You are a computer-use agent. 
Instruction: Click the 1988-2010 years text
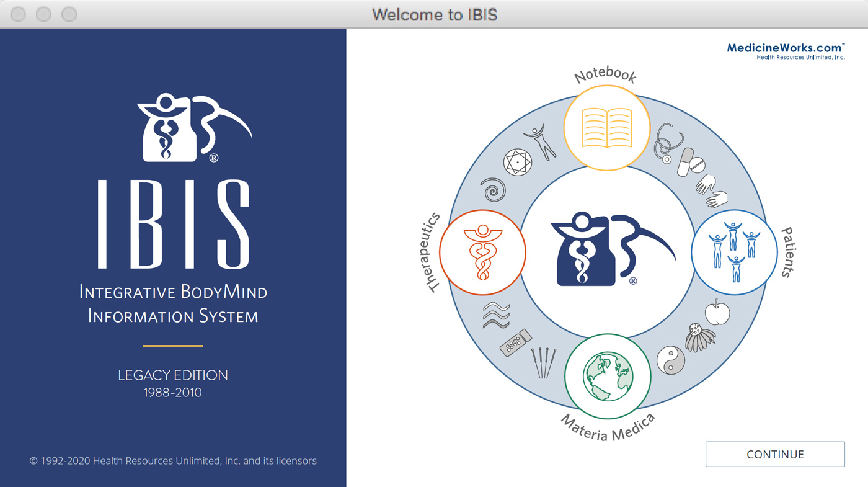[x=173, y=393]
